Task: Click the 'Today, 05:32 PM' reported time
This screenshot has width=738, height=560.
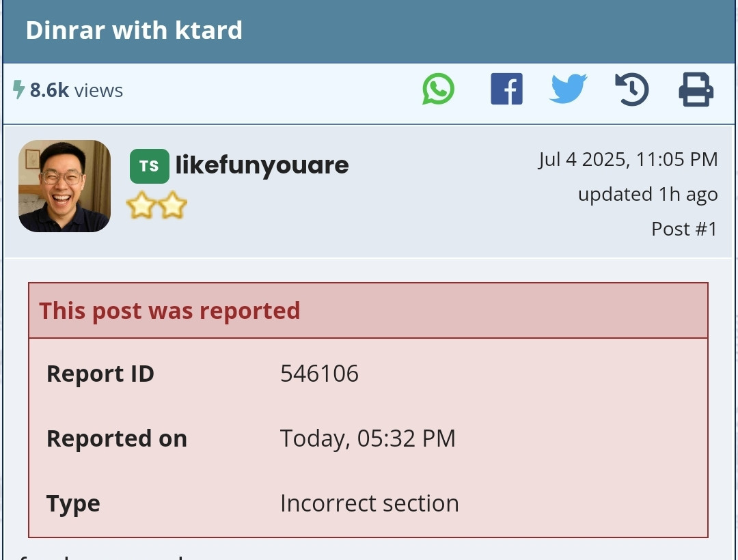Action: pos(368,438)
